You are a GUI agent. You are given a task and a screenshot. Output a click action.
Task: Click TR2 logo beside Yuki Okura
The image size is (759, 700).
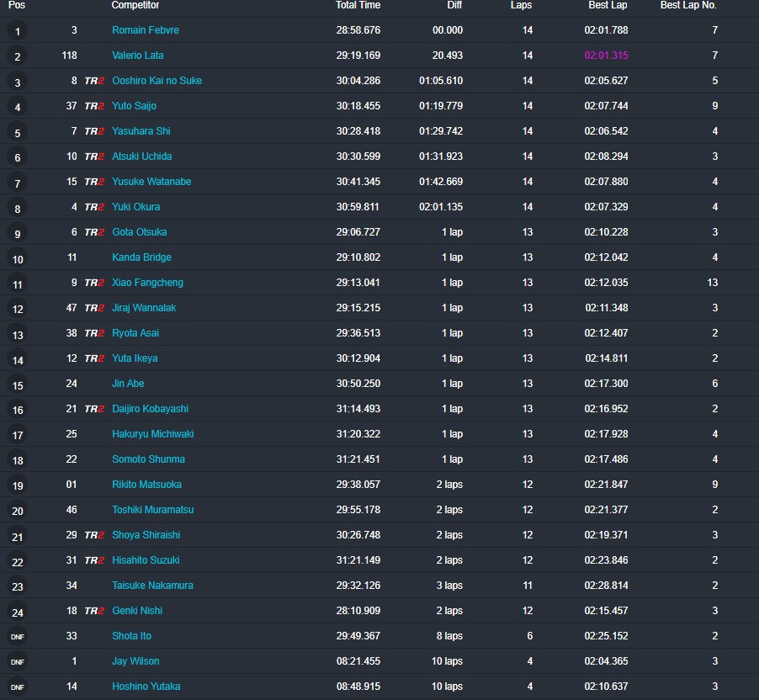[x=94, y=207]
